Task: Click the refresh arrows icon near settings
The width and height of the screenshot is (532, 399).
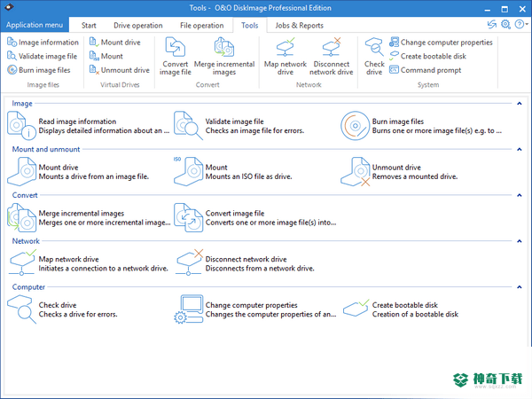Action: 491,25
